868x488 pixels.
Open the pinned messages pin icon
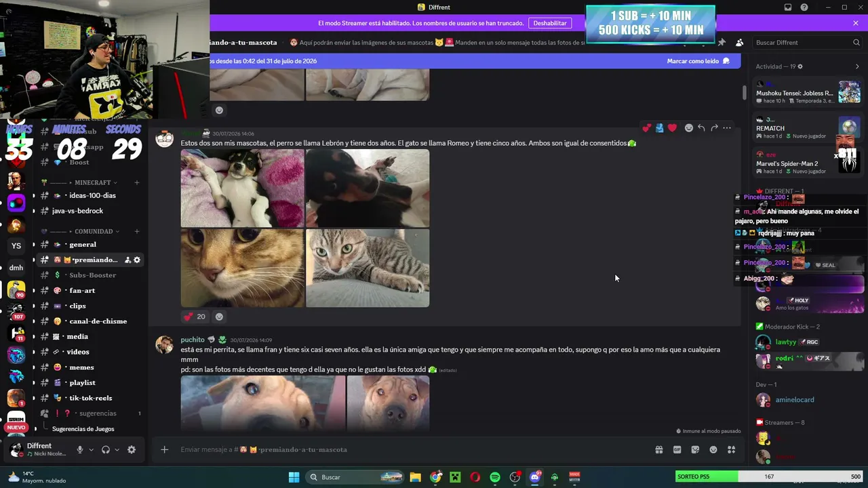(722, 42)
